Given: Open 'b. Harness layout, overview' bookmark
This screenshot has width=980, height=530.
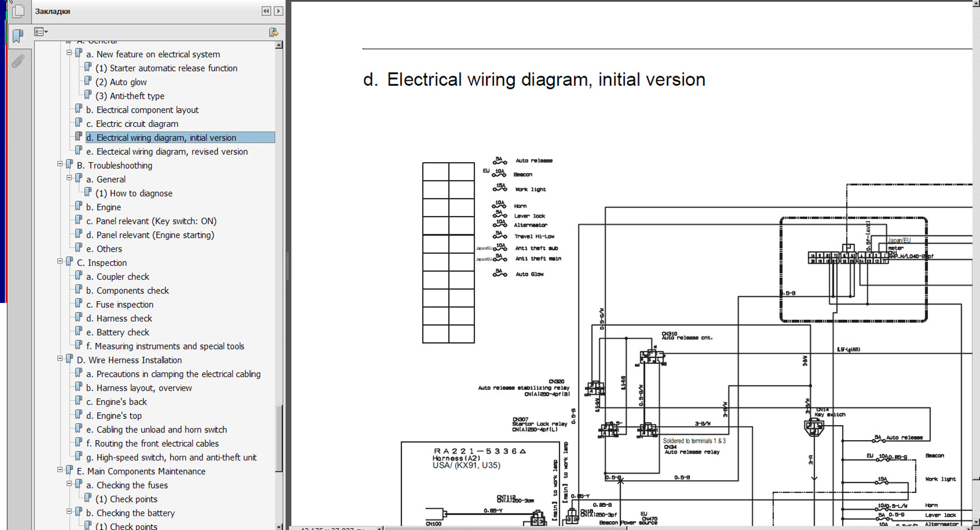Looking at the screenshot, I should pyautogui.click(x=144, y=388).
